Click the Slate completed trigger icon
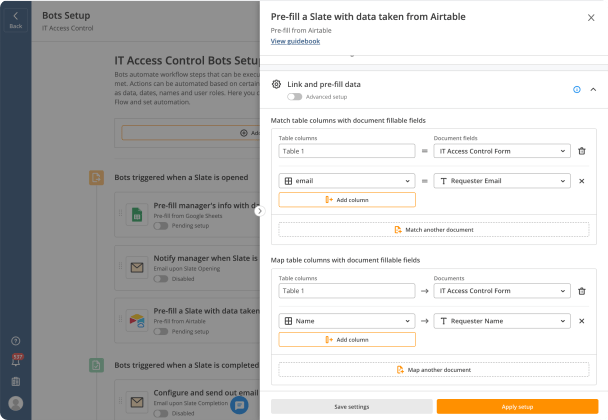This screenshot has height=420, width=608. pos(96,365)
